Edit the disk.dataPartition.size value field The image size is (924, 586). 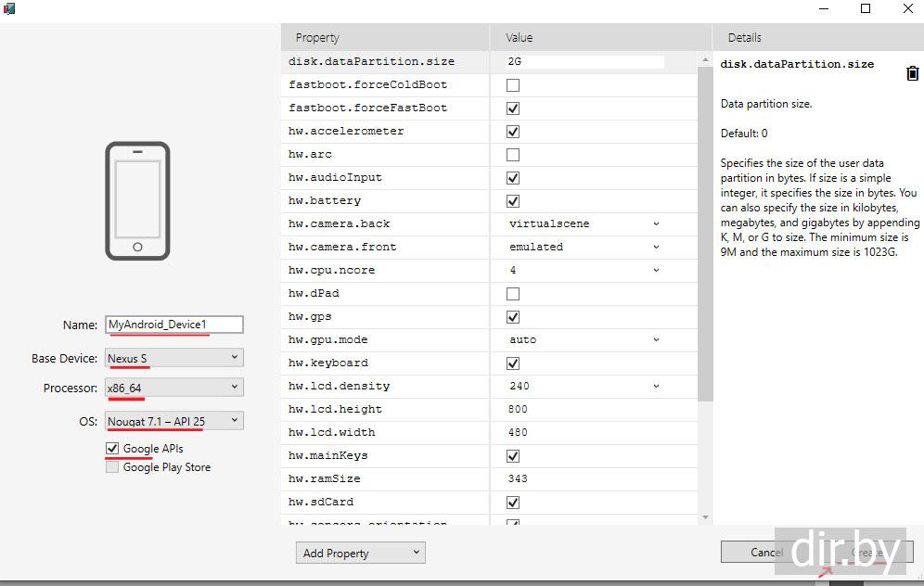(584, 62)
